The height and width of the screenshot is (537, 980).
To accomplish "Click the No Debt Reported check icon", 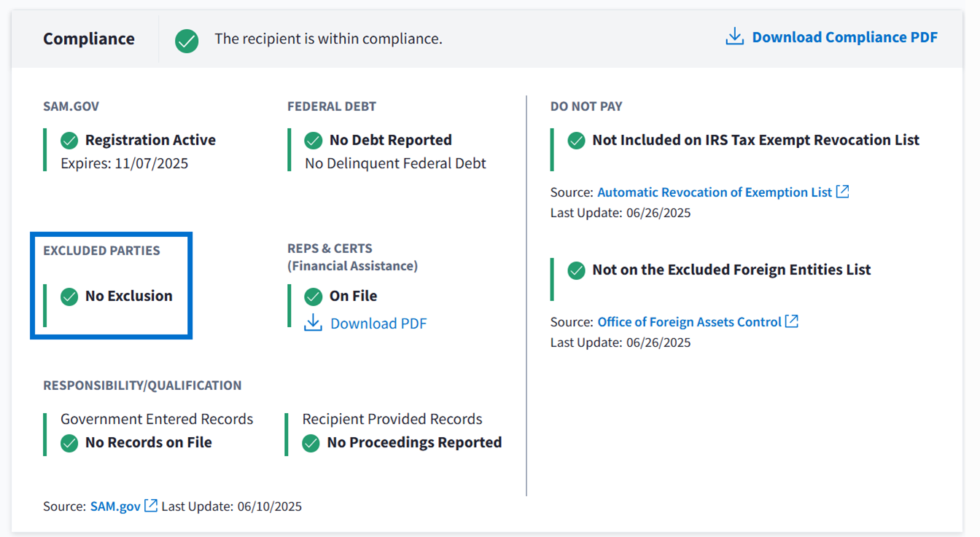I will pyautogui.click(x=314, y=140).
